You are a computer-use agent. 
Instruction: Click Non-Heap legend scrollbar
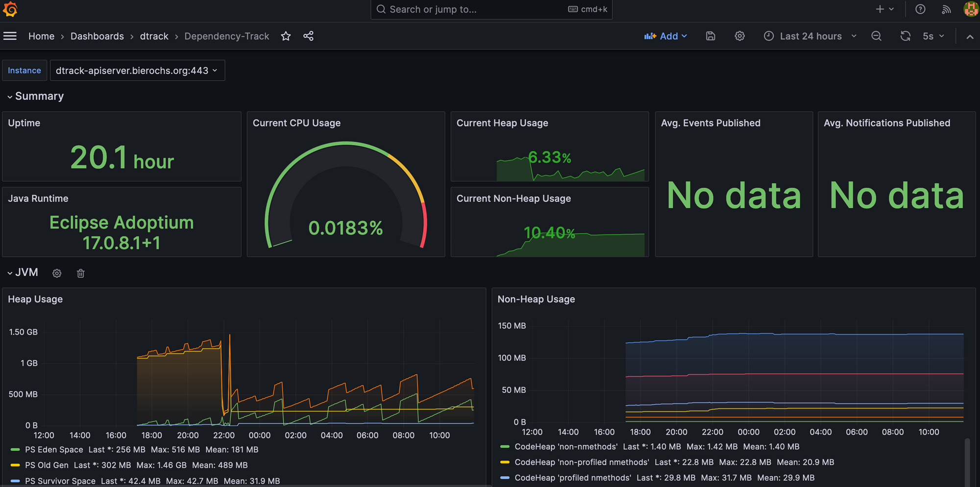click(x=967, y=462)
